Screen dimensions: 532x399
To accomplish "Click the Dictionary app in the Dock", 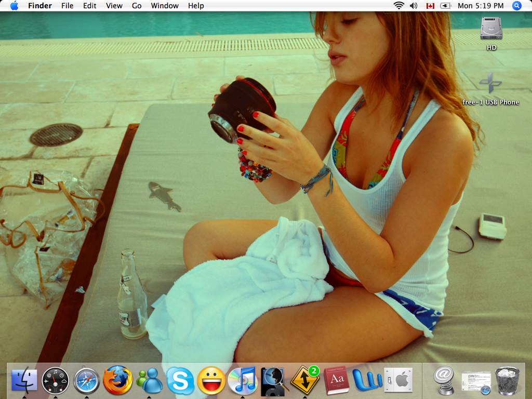I will [x=336, y=381].
